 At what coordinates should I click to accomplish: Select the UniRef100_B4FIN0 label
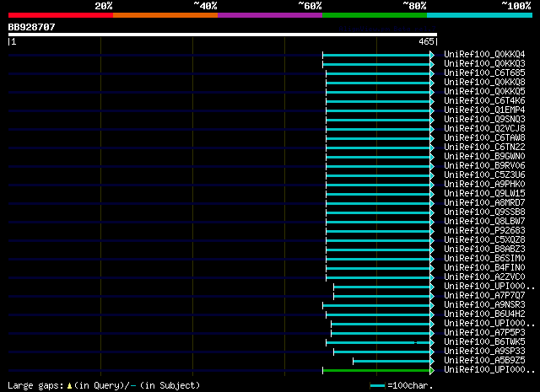coord(484,268)
